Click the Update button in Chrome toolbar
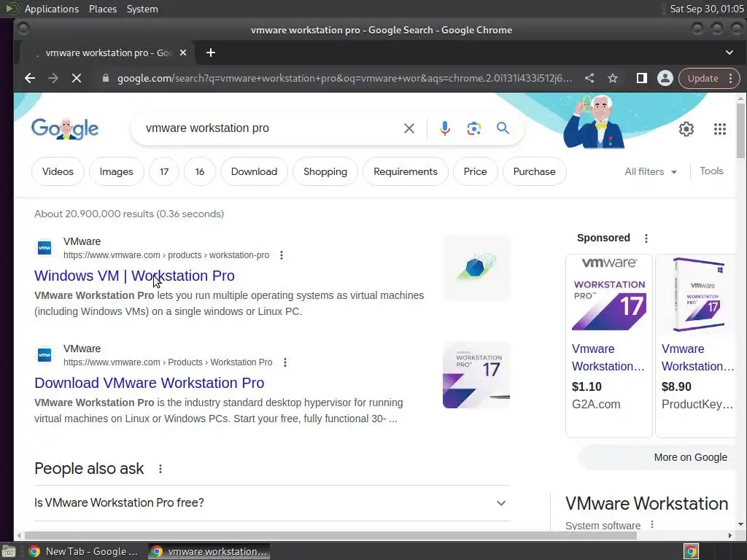This screenshot has height=560, width=747. [x=703, y=78]
